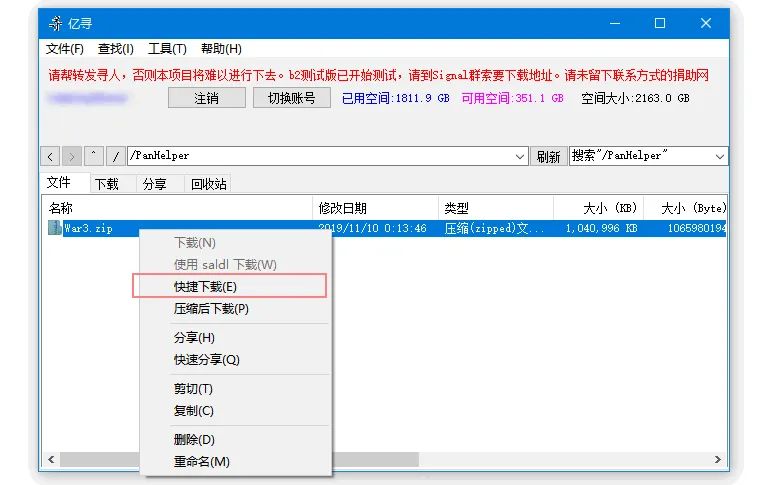Image resolution: width=771 pixels, height=485 pixels.
Task: Click the 刷新 button
Action: tap(548, 156)
